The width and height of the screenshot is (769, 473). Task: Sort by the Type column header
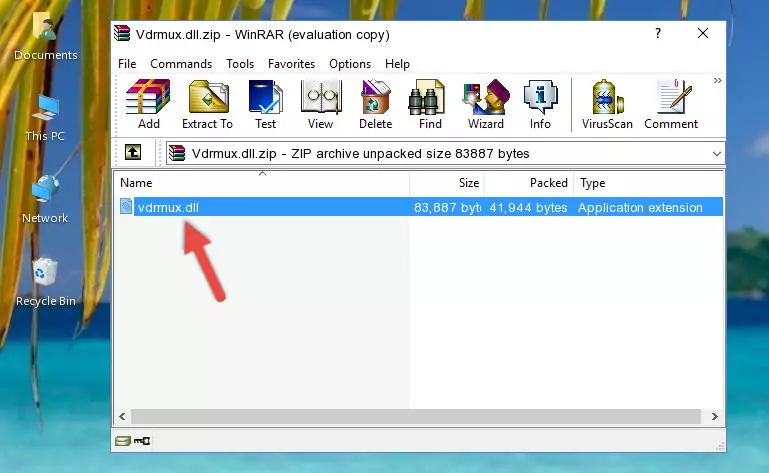point(648,183)
